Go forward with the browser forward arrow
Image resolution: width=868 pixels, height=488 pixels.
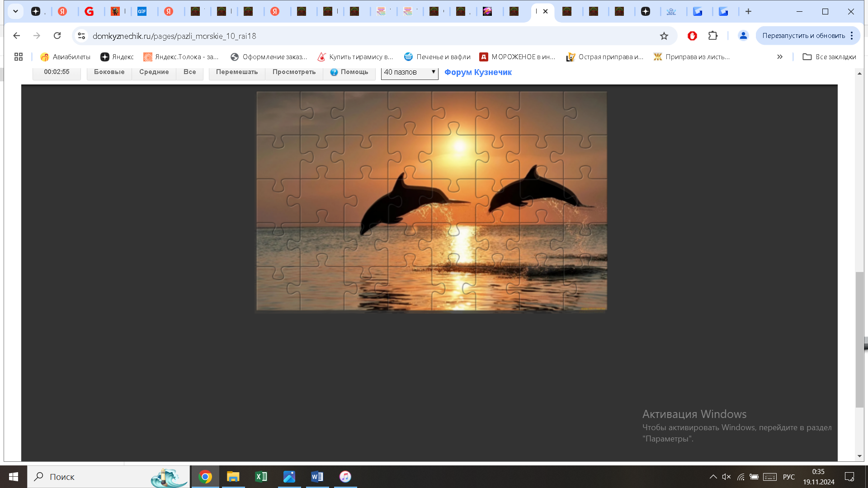pos(37,36)
